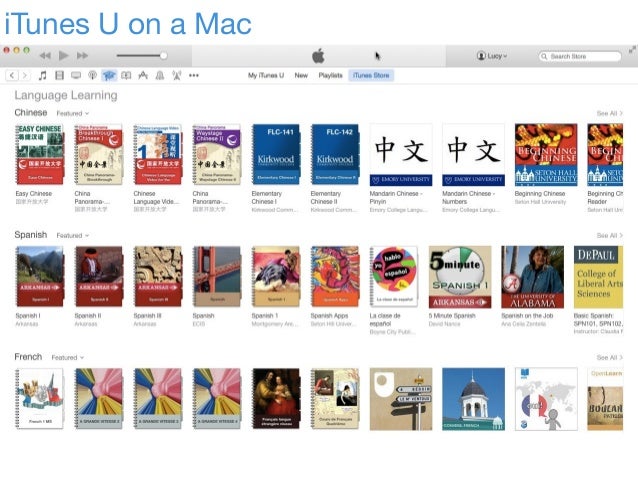Open the Tones bell icon

(160, 75)
